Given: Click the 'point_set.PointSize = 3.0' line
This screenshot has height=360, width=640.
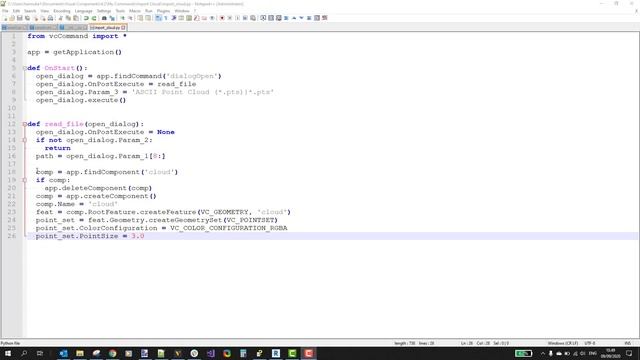Looking at the screenshot, I should coord(90,236).
